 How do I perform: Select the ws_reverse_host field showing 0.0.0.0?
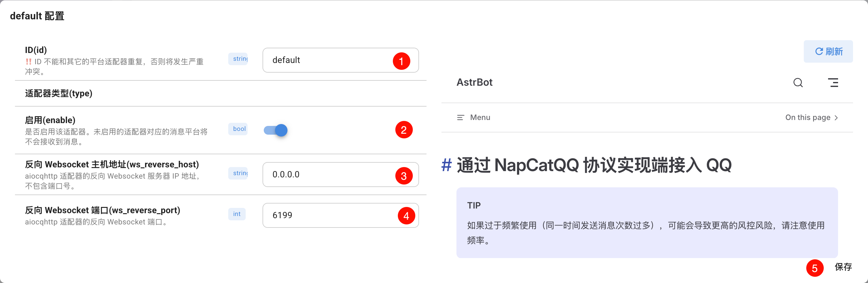340,175
